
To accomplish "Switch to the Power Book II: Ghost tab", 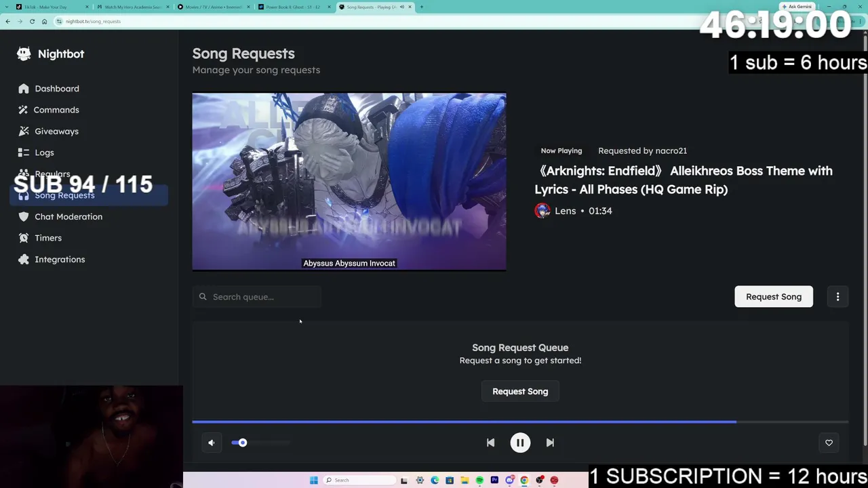I will (x=294, y=7).
